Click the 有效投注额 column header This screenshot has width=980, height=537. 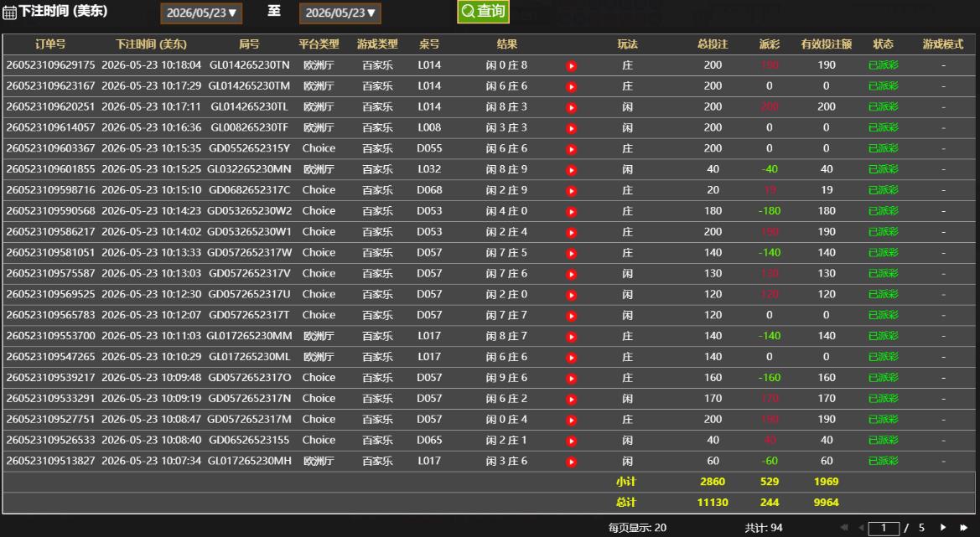pyautogui.click(x=827, y=44)
